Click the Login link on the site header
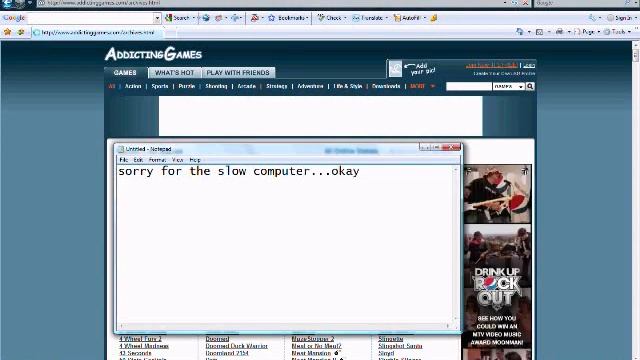This screenshot has height=360, width=640. [x=529, y=65]
